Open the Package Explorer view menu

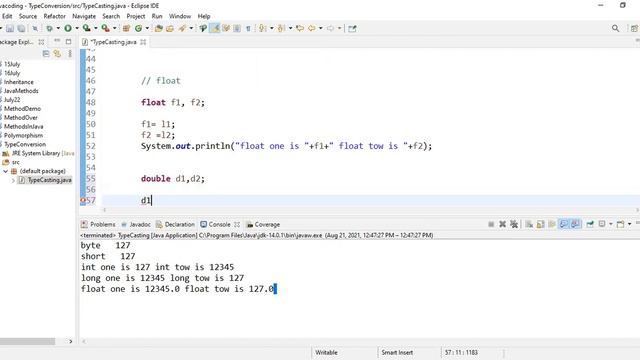70,53
